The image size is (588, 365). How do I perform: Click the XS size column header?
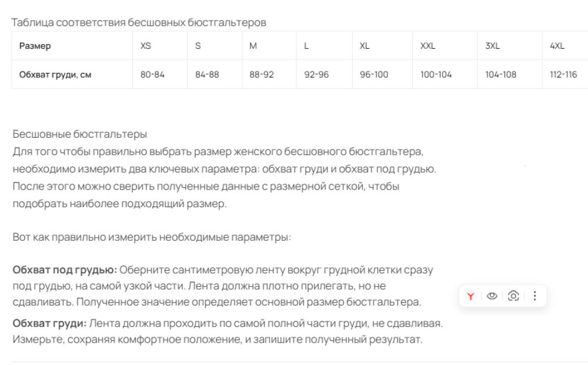[x=160, y=45]
